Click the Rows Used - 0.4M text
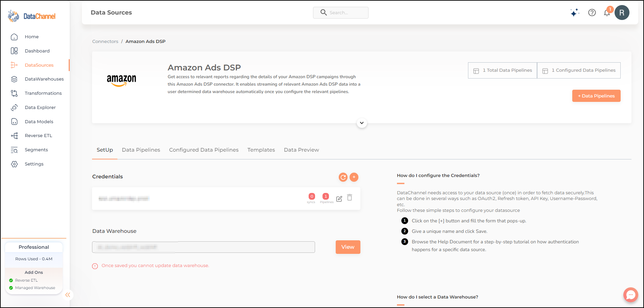Image resolution: width=644 pixels, height=308 pixels. pyautogui.click(x=34, y=259)
